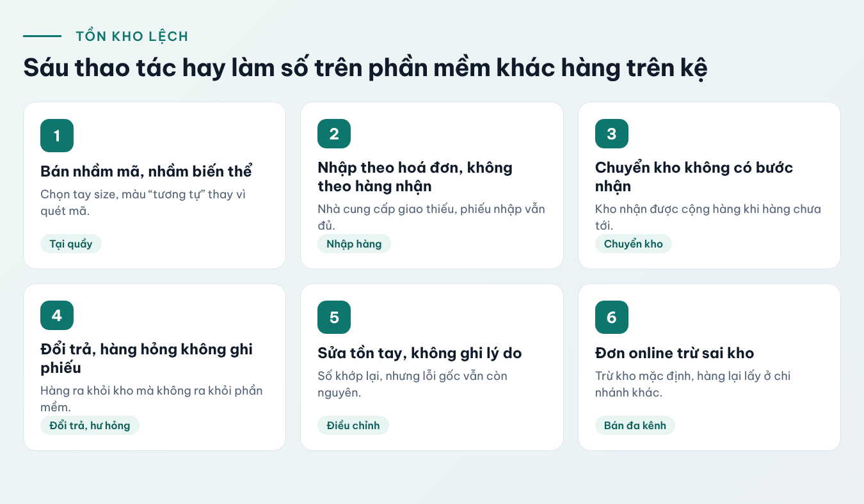
Task: Click the title "Bán nhầm mã, nhầm biến thể"
Action: pos(147,171)
